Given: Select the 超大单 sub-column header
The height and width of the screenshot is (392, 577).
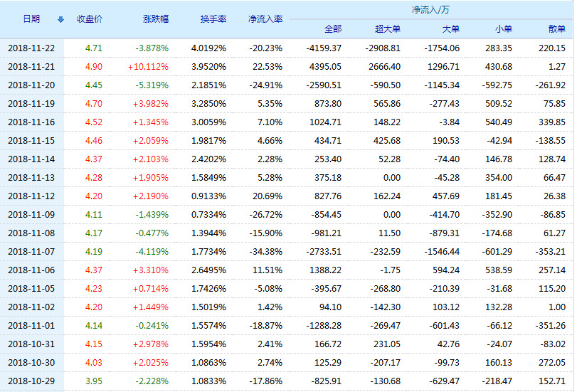Looking at the screenshot, I should 388,29.
